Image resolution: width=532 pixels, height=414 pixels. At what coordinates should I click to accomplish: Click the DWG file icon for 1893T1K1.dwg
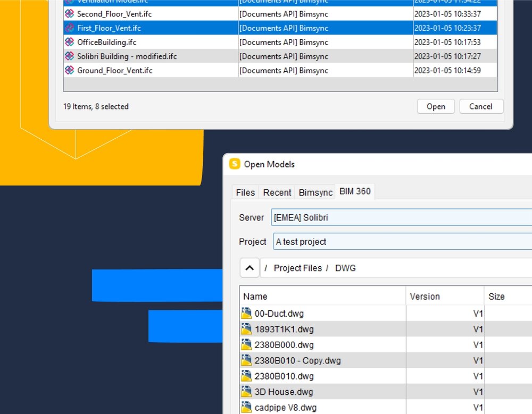point(246,329)
